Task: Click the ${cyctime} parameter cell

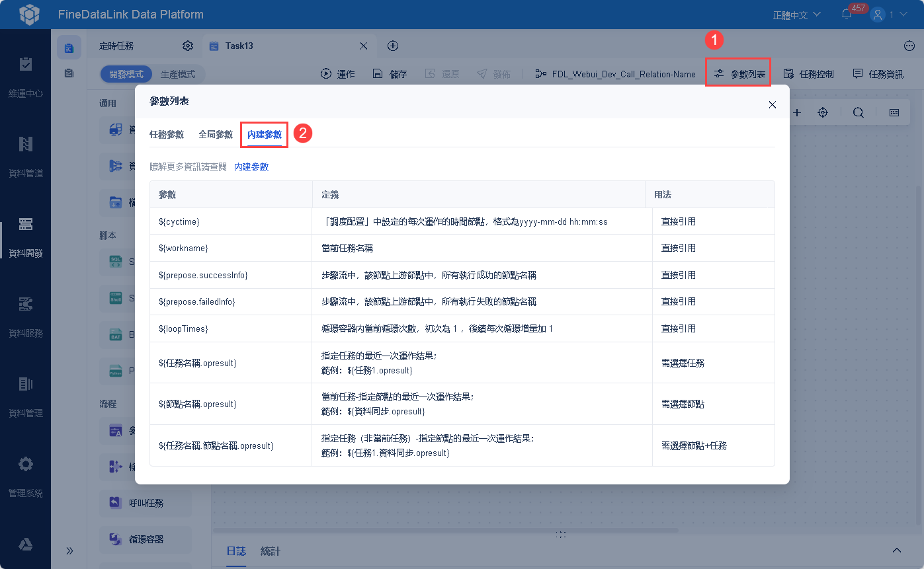Action: tap(231, 221)
